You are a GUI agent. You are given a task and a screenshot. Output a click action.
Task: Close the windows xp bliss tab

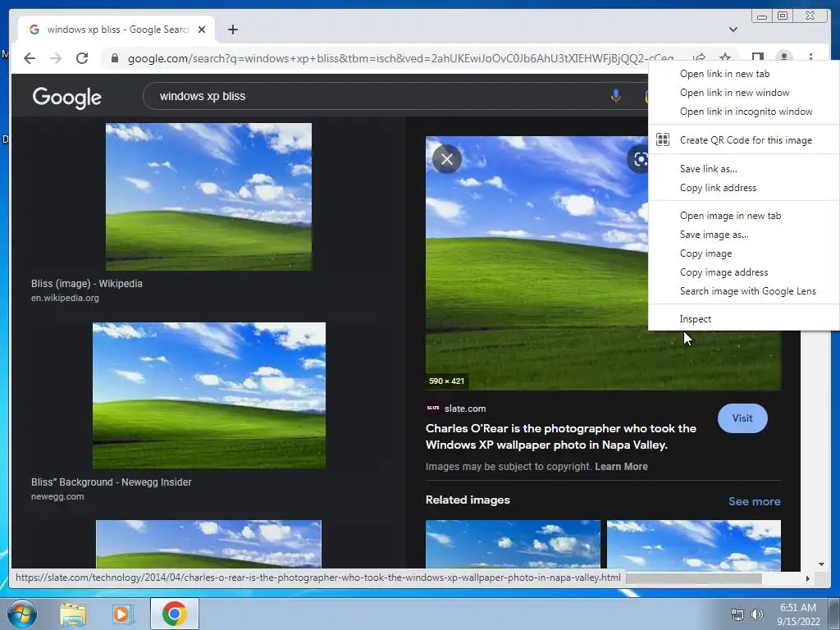pyautogui.click(x=202, y=30)
